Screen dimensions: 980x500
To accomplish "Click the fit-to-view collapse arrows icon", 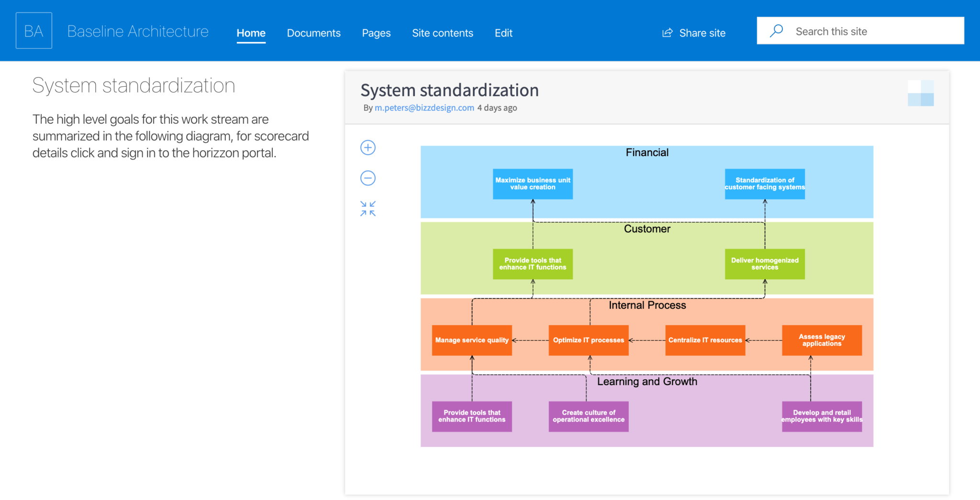I will [x=368, y=209].
